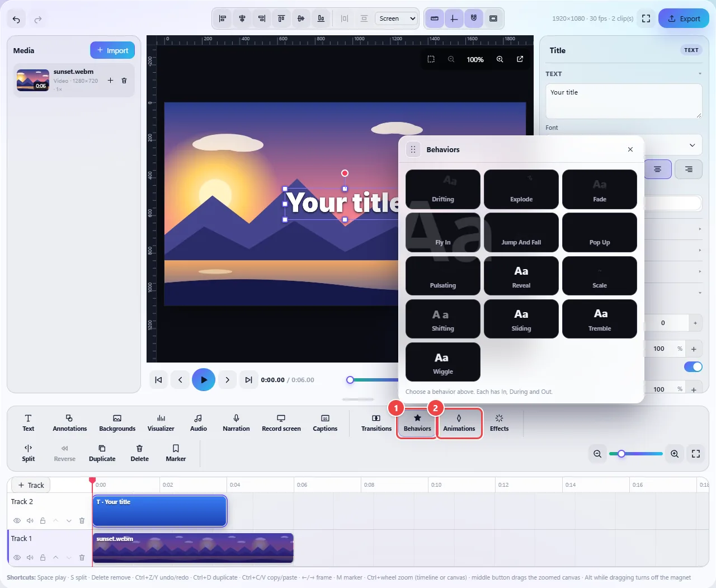
Task: Open the Annotations tool
Action: click(x=70, y=423)
